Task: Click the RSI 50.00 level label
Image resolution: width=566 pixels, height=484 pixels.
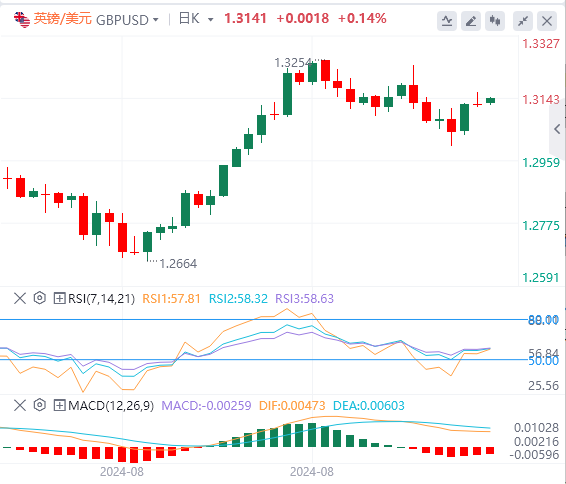Action: [543, 361]
